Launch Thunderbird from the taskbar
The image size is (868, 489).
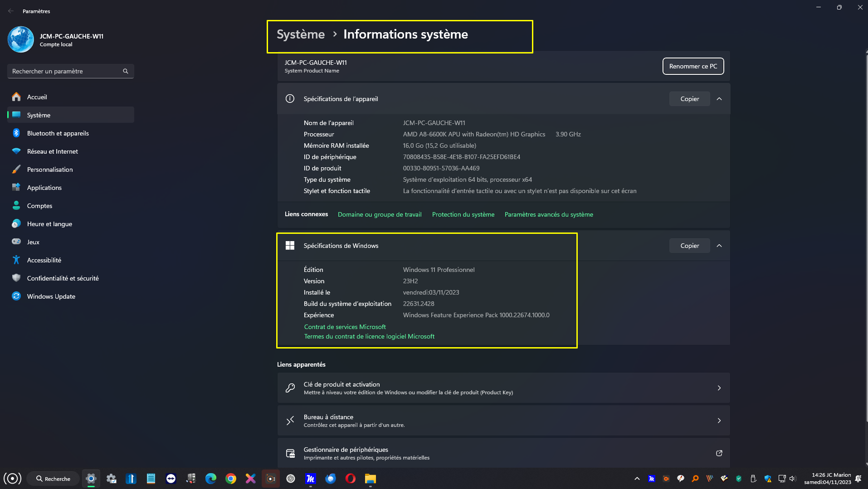click(331, 479)
